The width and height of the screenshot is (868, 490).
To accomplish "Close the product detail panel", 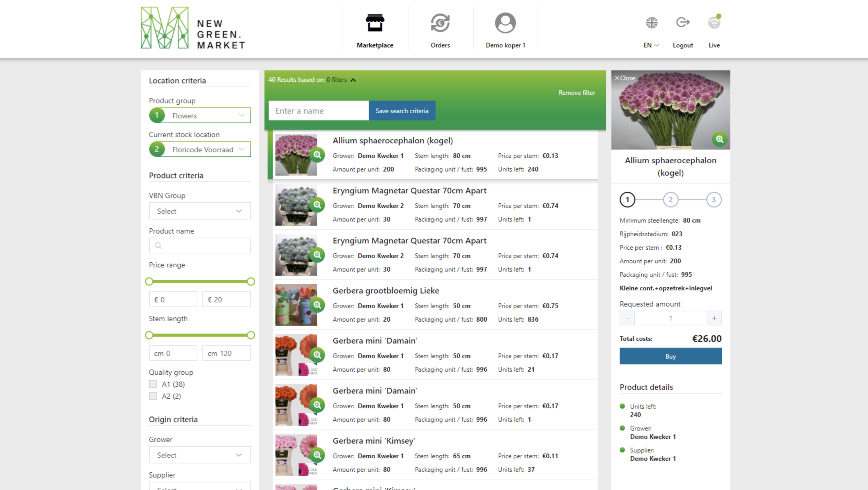I will click(x=625, y=78).
